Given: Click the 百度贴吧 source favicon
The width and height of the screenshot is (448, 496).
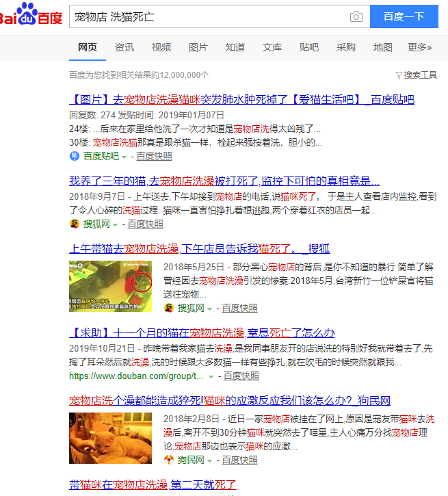Looking at the screenshot, I should click(x=75, y=156).
